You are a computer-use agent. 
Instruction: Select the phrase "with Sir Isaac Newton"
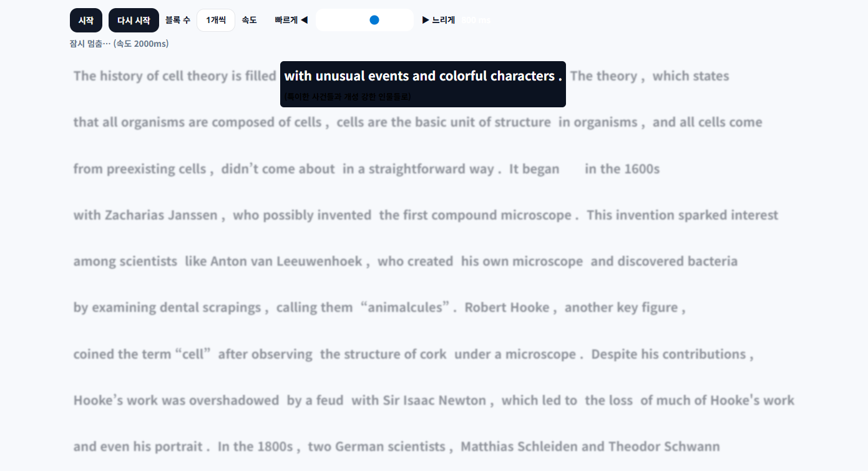pos(418,401)
